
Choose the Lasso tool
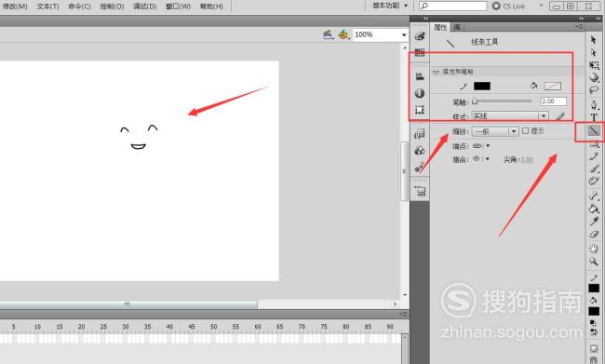(594, 90)
